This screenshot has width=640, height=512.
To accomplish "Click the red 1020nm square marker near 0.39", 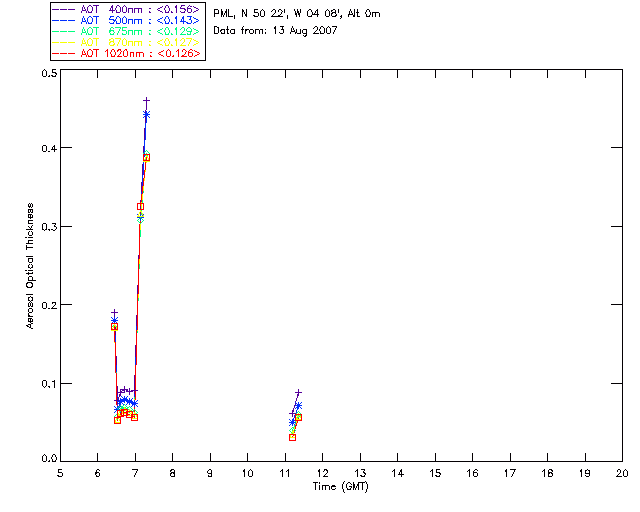I will [x=147, y=158].
